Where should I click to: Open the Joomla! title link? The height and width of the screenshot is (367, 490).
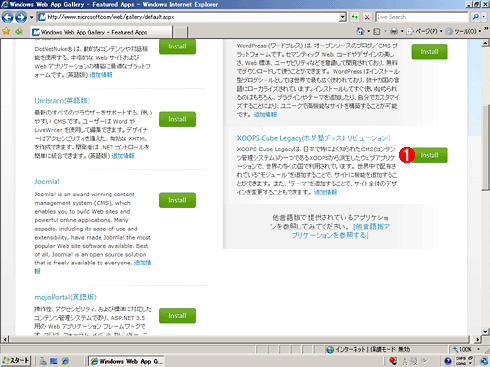pos(47,182)
